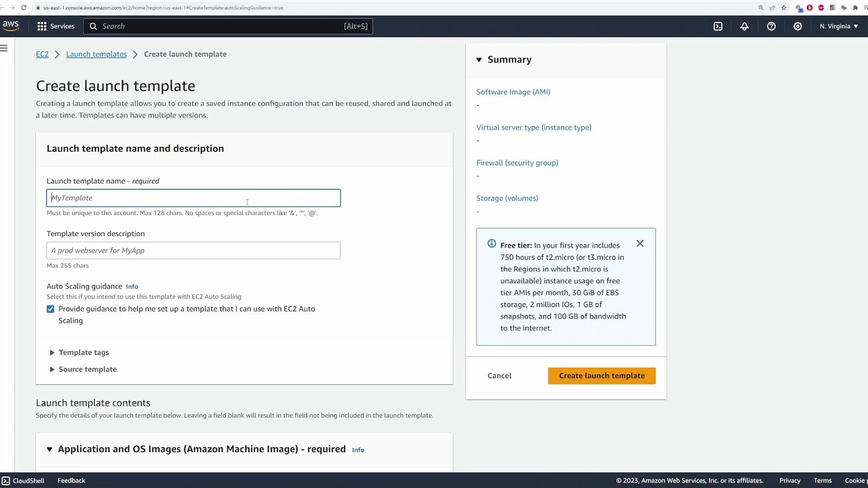The image size is (868, 488).
Task: Open the Services grid menu
Action: pos(42,26)
